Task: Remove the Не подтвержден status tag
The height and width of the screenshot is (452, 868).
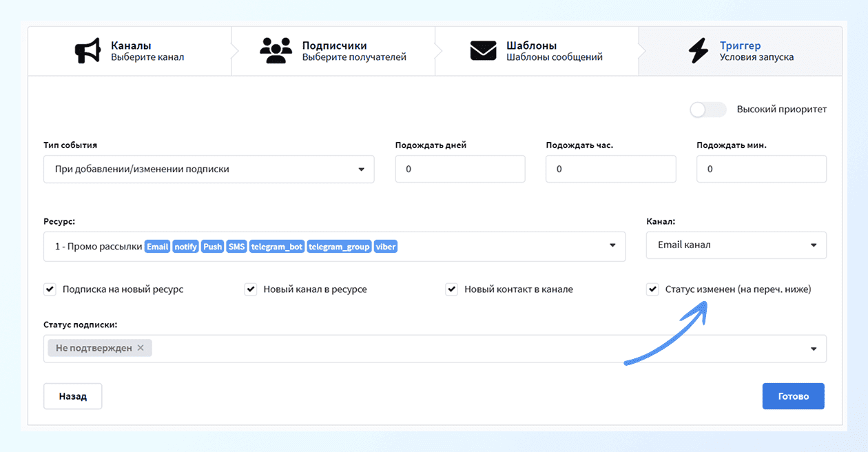Action: (141, 348)
